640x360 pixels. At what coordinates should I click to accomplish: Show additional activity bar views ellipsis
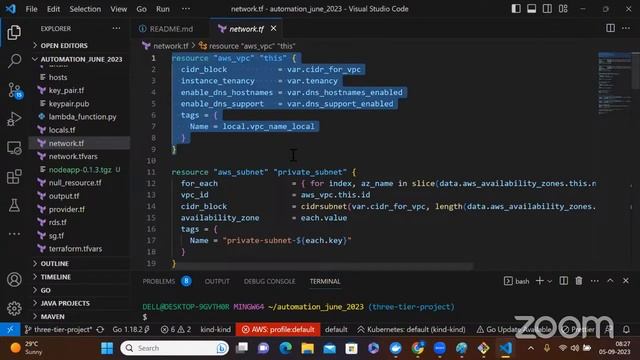click(x=14, y=234)
